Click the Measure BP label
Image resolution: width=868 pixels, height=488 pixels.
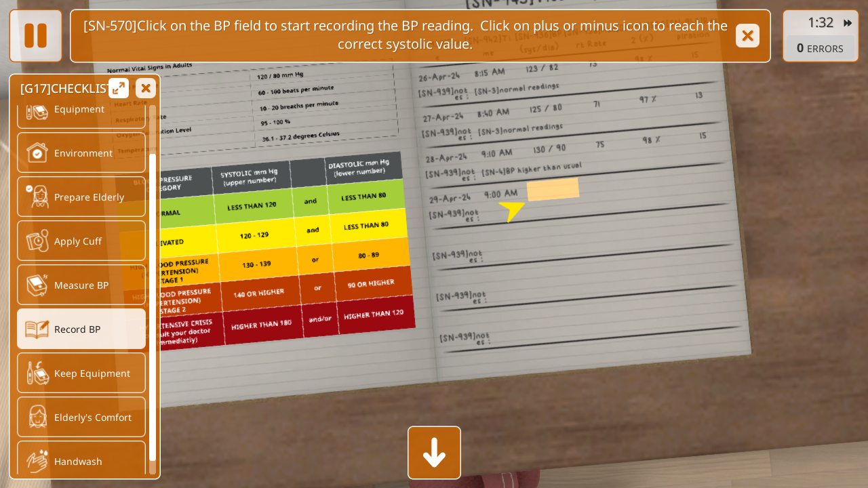pos(81,285)
